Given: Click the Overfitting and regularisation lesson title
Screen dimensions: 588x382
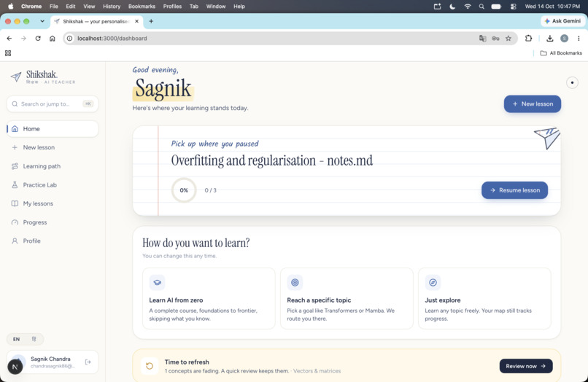Looking at the screenshot, I should (272, 160).
